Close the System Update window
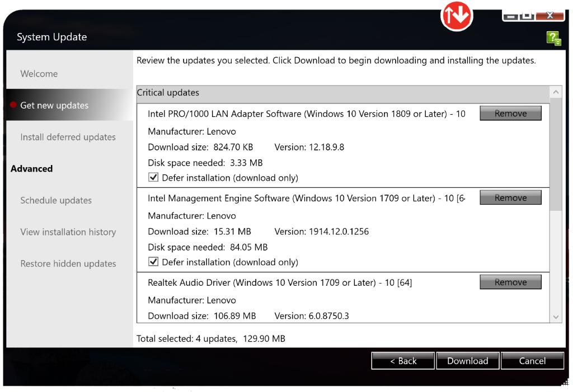This screenshot has width=573, height=392. pyautogui.click(x=549, y=15)
